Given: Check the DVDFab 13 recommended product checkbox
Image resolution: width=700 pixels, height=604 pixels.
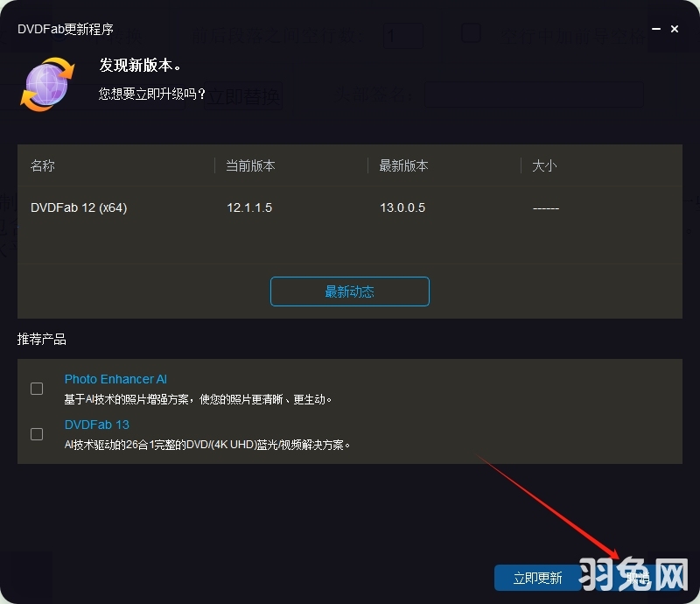Looking at the screenshot, I should (36, 433).
